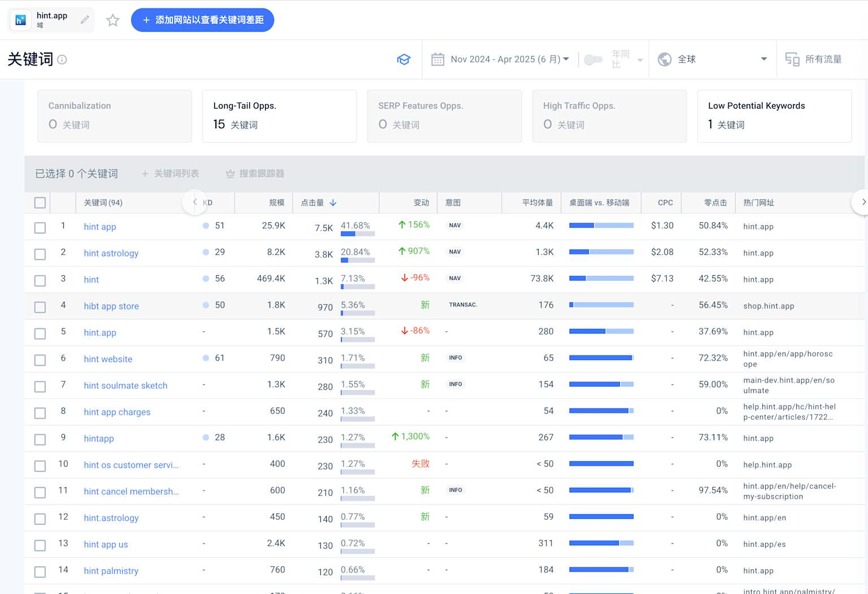Star hint.app as a favorite
This screenshot has height=594, width=868.
113,20
